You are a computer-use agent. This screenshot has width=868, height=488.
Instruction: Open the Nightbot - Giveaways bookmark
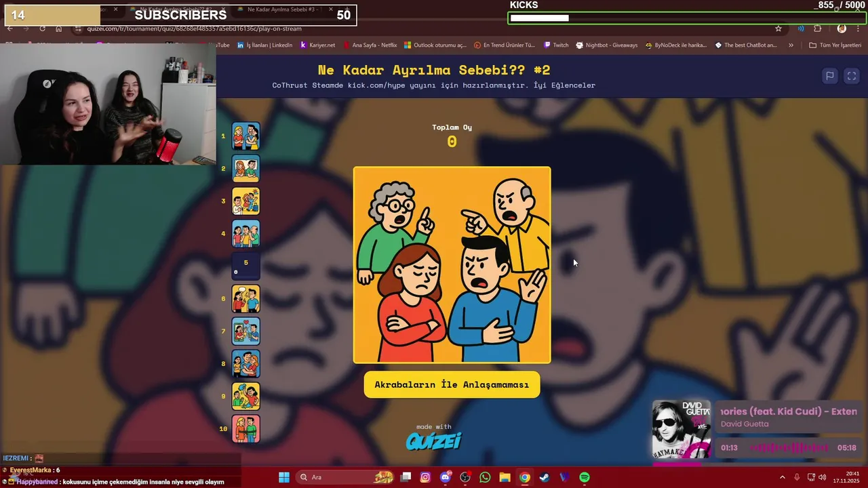[x=607, y=45]
